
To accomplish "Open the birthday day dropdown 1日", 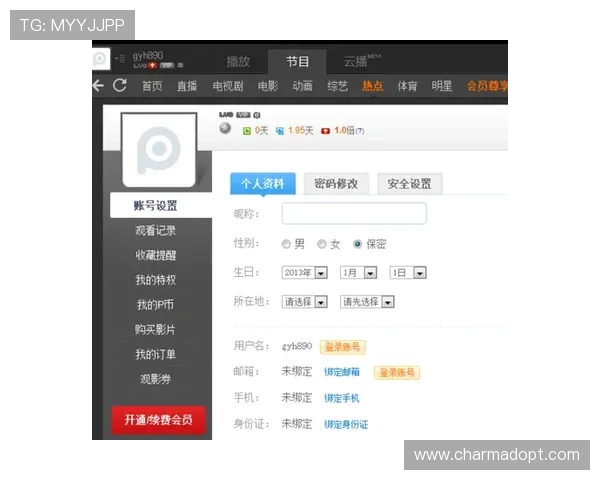I will tap(408, 273).
